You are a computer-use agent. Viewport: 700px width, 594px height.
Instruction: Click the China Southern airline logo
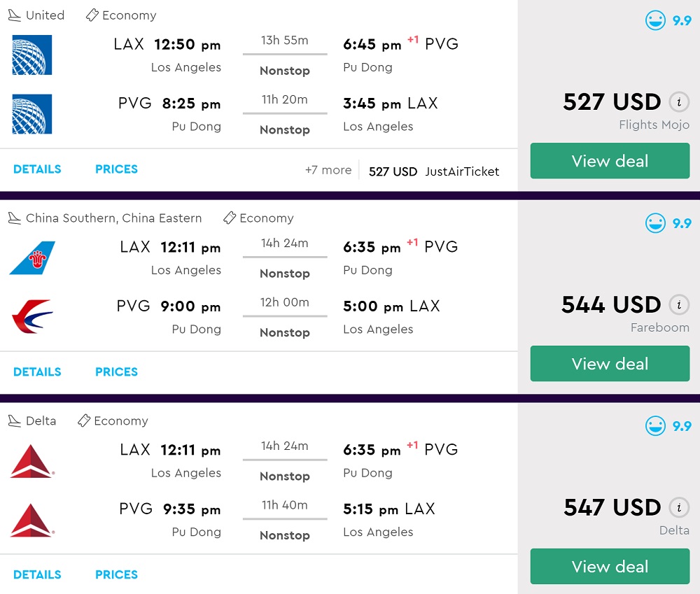click(x=32, y=258)
